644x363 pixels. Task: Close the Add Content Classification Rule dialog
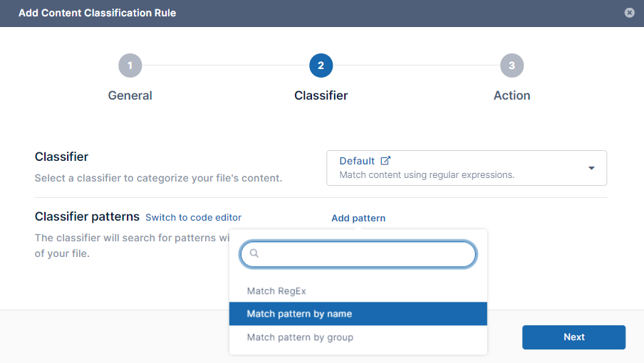click(629, 13)
